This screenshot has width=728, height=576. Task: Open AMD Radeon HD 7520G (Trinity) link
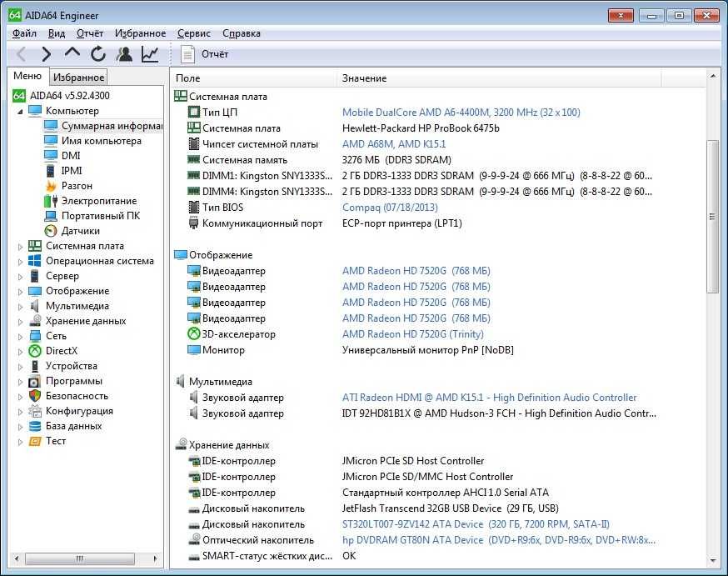click(x=413, y=334)
